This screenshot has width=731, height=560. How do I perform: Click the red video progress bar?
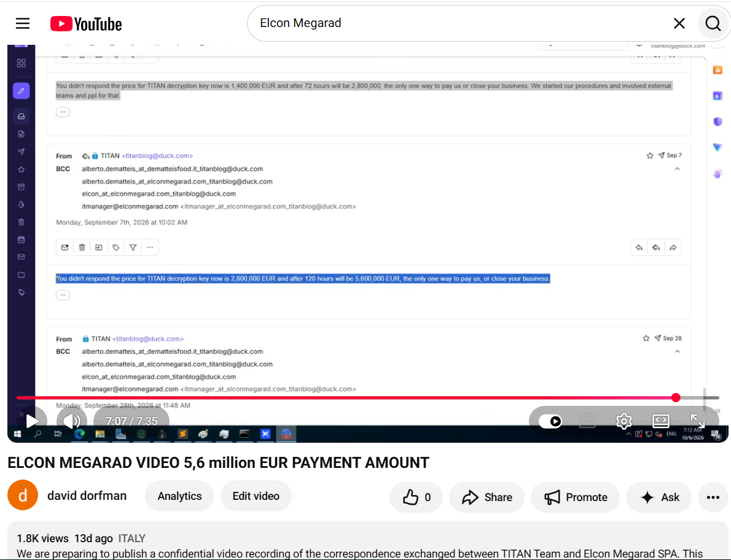pos(367,398)
